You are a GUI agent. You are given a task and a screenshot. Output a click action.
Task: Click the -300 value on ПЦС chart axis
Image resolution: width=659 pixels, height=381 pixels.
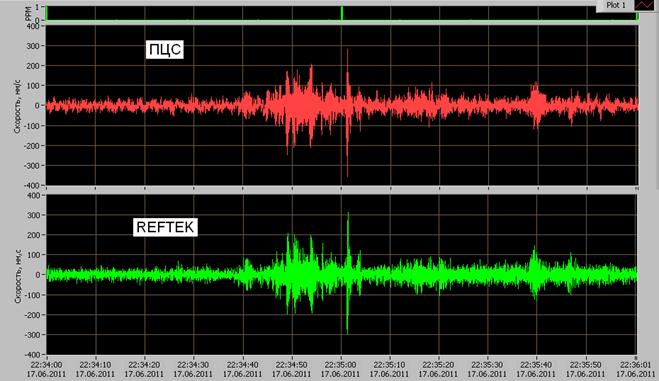pos(32,166)
